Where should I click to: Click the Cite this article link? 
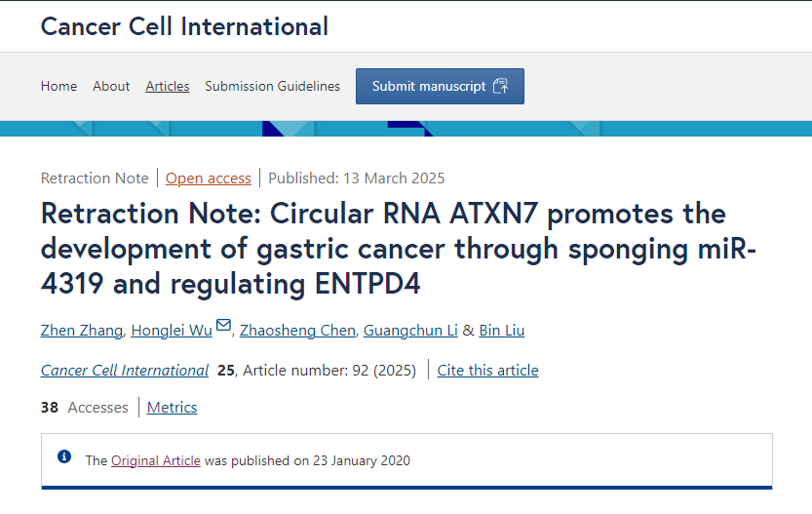487,371
